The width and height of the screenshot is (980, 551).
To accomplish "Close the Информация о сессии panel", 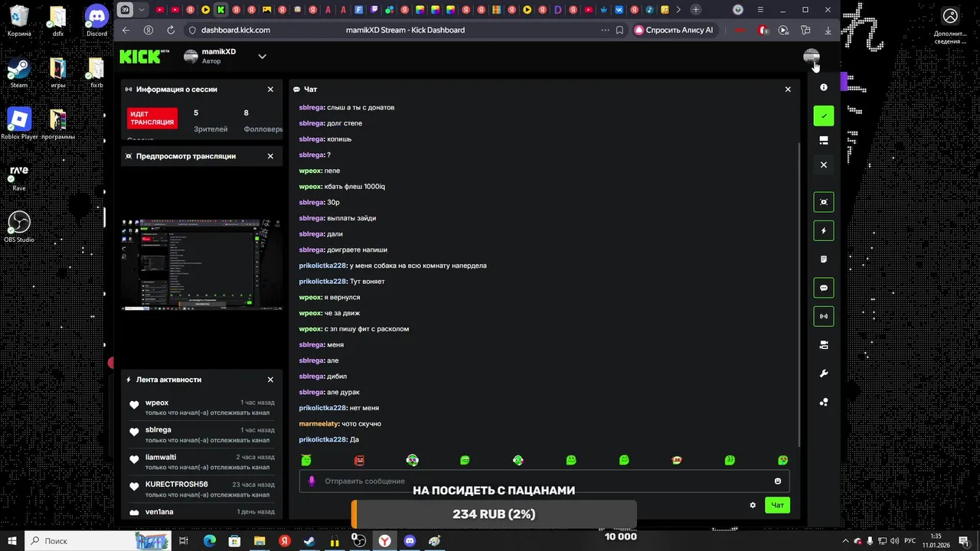I will (x=270, y=90).
